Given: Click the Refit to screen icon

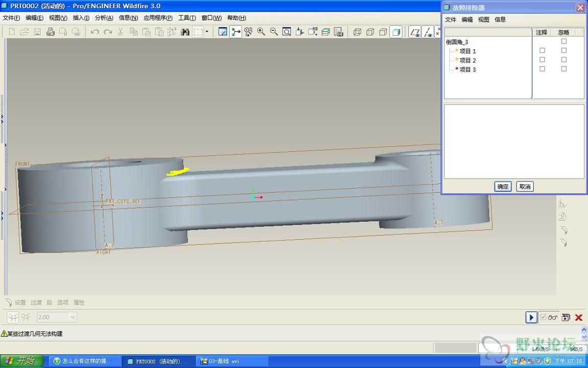Looking at the screenshot, I should click(x=287, y=32).
